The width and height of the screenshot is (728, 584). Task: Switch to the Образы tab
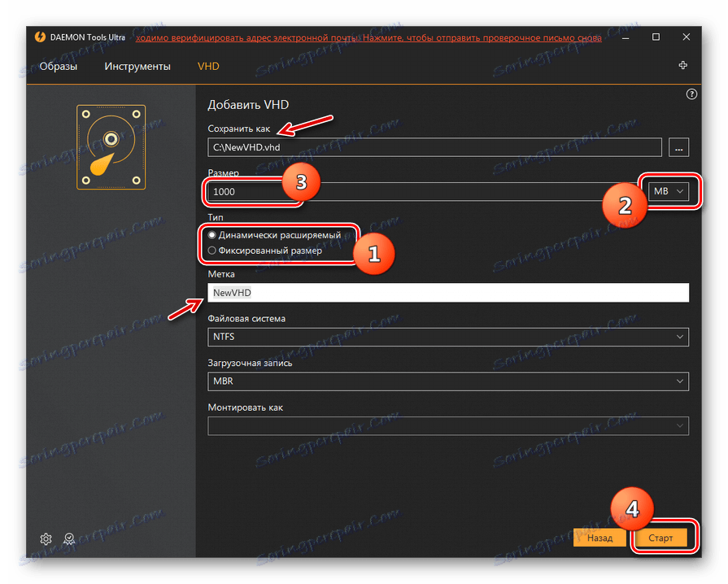click(58, 67)
